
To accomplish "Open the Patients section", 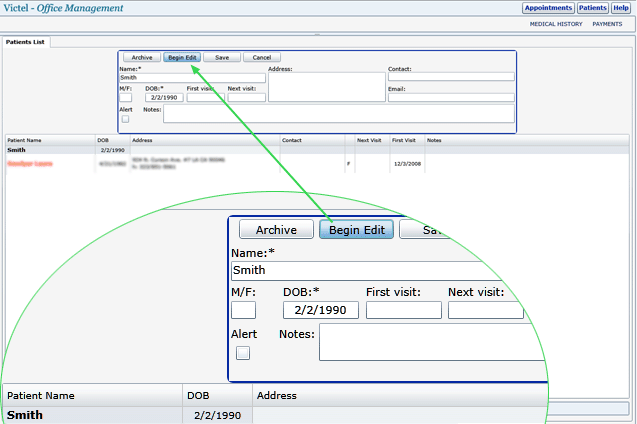I will click(592, 8).
